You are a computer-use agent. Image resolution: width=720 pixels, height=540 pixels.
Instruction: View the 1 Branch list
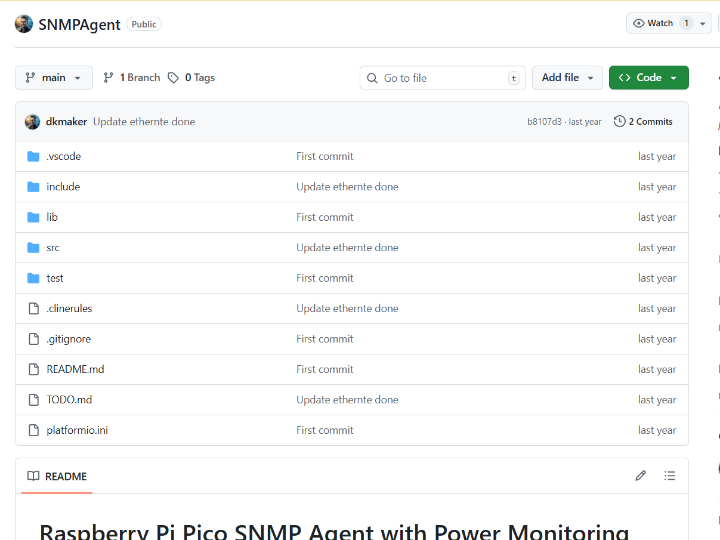pos(132,78)
